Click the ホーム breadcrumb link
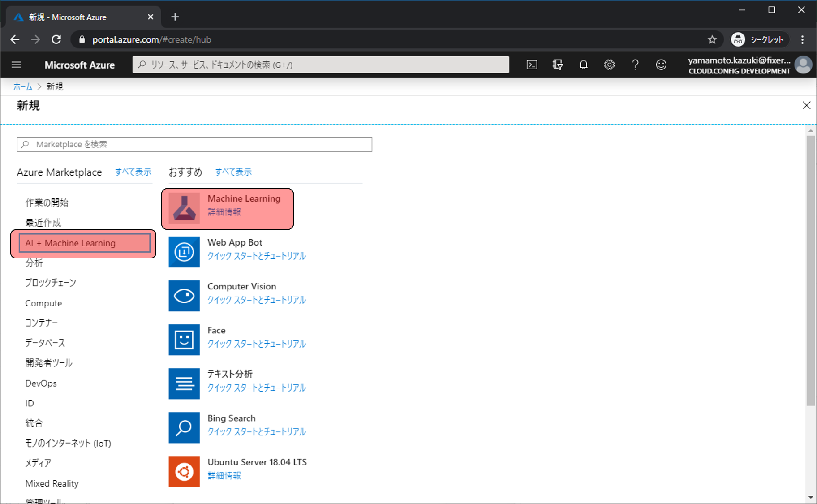Viewport: 817px width, 504px height. coord(23,87)
